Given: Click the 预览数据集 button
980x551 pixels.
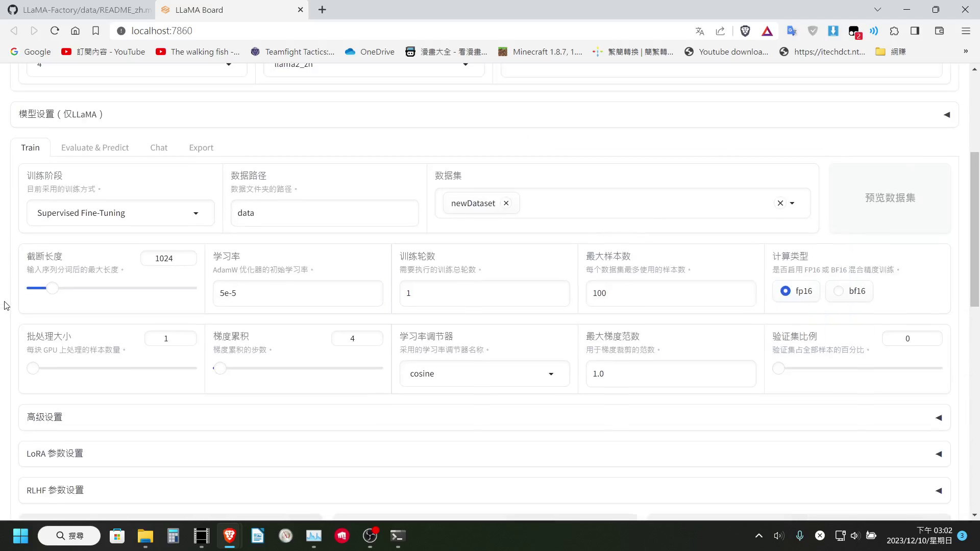Looking at the screenshot, I should (x=890, y=197).
